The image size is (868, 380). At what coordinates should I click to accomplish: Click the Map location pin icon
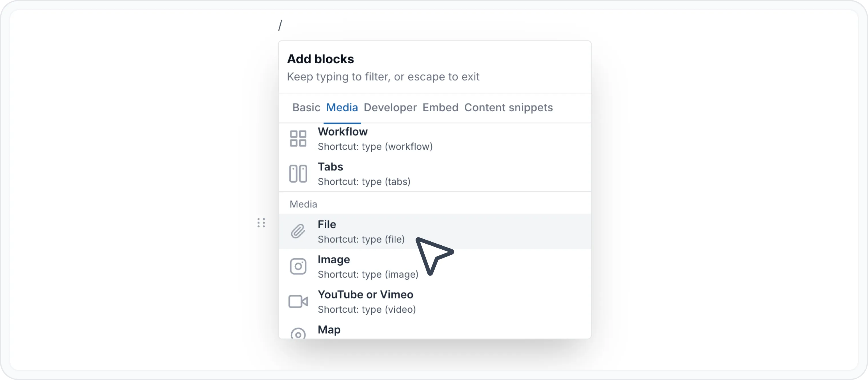point(298,333)
